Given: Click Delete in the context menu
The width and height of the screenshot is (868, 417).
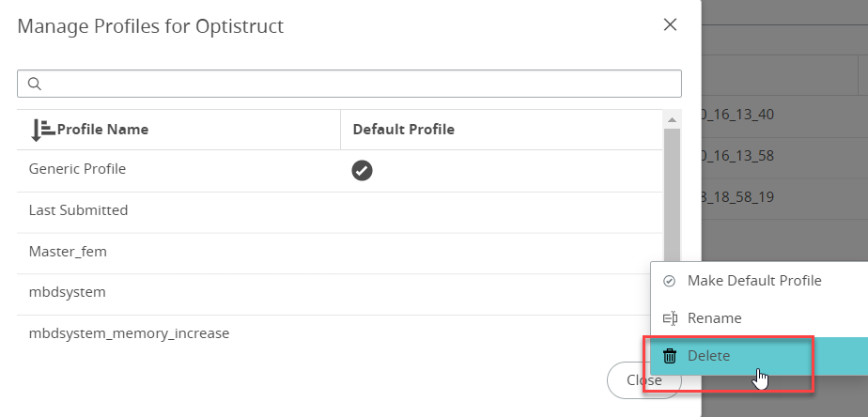Looking at the screenshot, I should (x=708, y=356).
